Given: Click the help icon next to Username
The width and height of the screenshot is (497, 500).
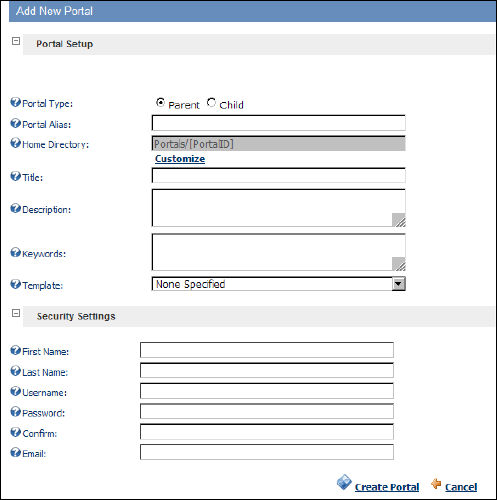Looking at the screenshot, I should [15, 391].
